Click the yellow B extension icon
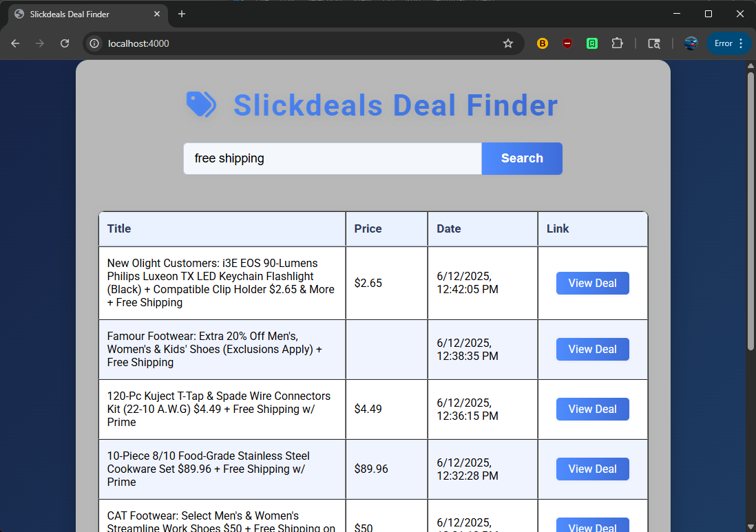This screenshot has width=756, height=532. [x=543, y=43]
